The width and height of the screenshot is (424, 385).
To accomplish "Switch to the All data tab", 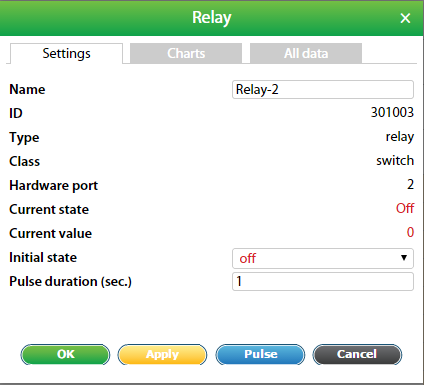I will pos(306,53).
